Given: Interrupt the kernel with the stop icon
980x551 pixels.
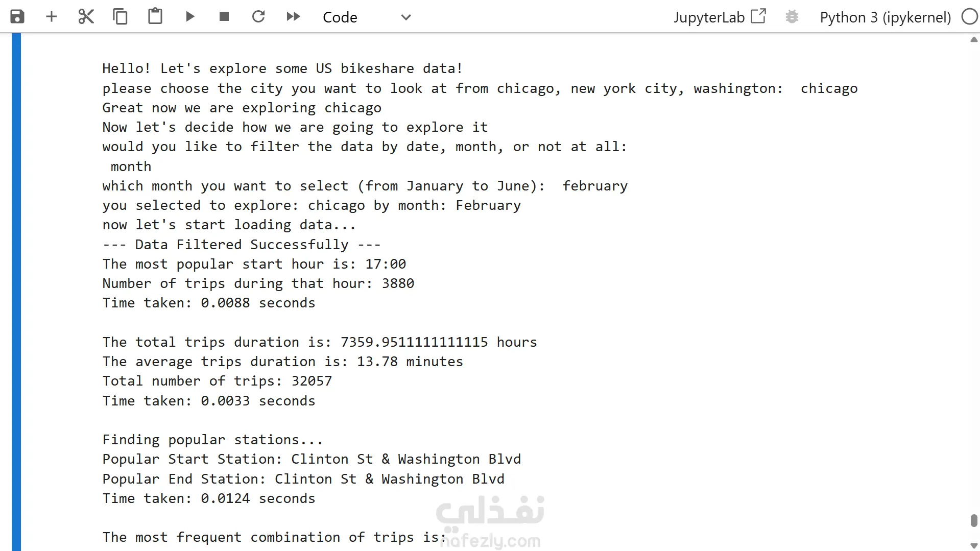Looking at the screenshot, I should [x=224, y=17].
